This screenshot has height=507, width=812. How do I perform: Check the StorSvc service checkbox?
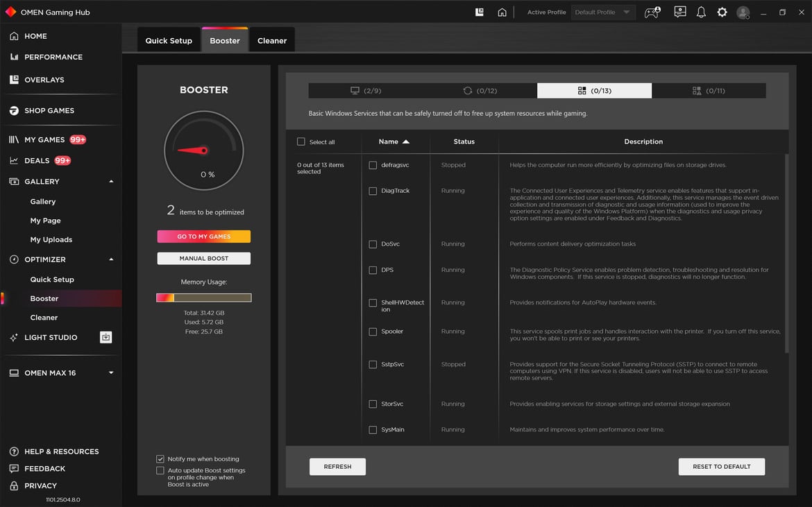coord(373,404)
